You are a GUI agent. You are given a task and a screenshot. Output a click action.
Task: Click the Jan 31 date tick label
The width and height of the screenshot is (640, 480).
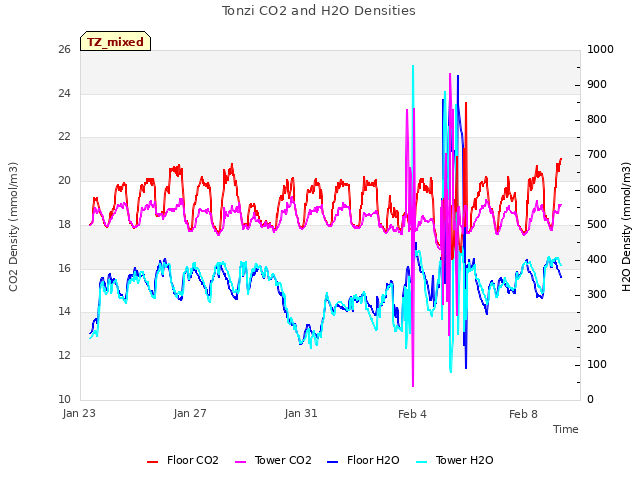point(301,413)
